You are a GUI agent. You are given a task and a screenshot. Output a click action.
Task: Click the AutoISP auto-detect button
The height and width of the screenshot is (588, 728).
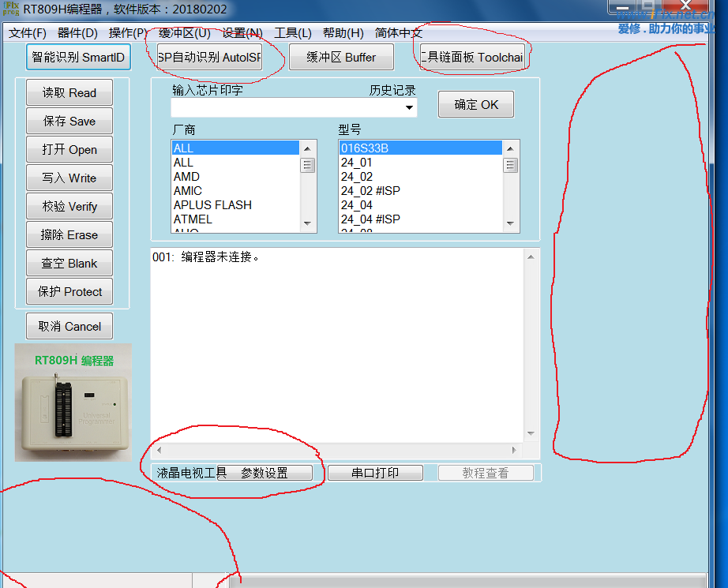click(x=209, y=58)
